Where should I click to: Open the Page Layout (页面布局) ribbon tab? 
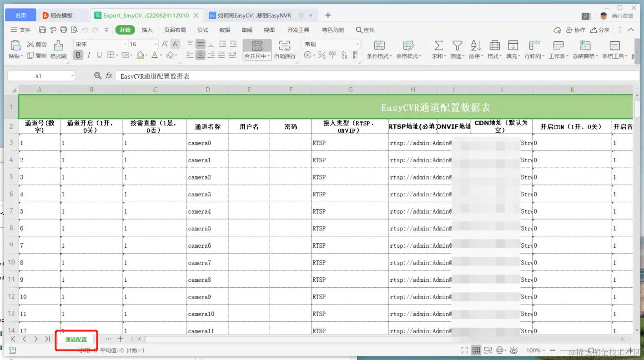click(x=175, y=30)
